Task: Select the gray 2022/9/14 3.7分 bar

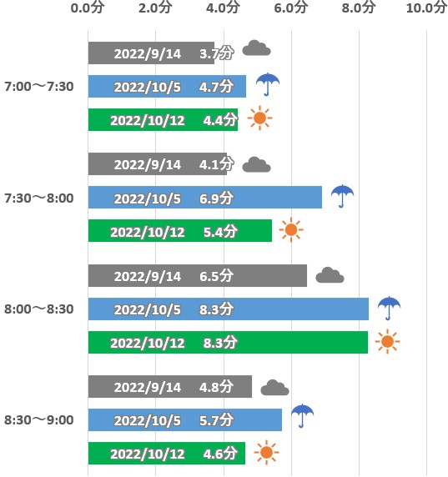Action: pos(151,53)
